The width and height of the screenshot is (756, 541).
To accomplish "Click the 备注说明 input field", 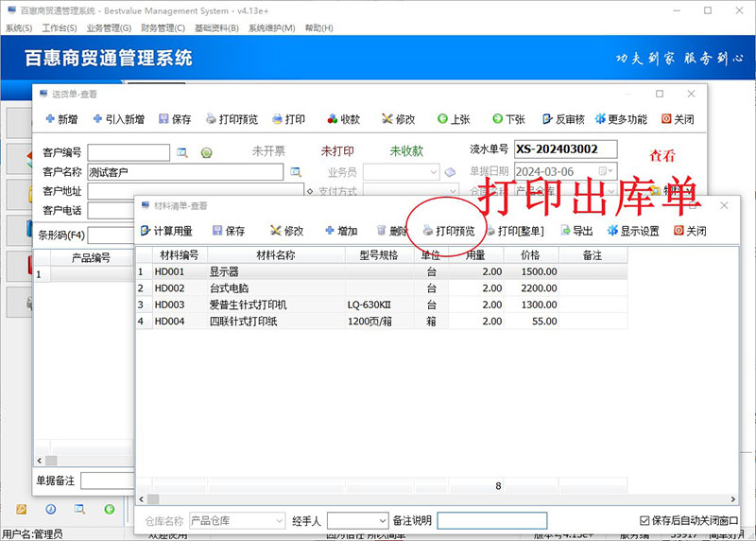I will coord(491,521).
